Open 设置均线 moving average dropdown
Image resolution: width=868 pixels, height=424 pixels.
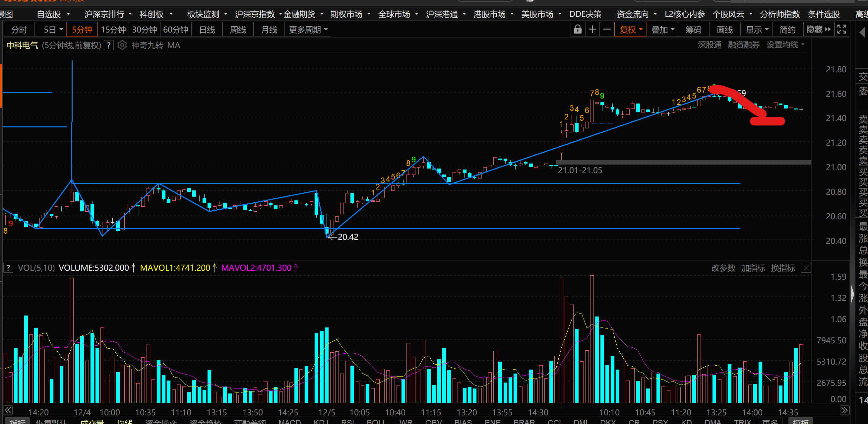(785, 45)
